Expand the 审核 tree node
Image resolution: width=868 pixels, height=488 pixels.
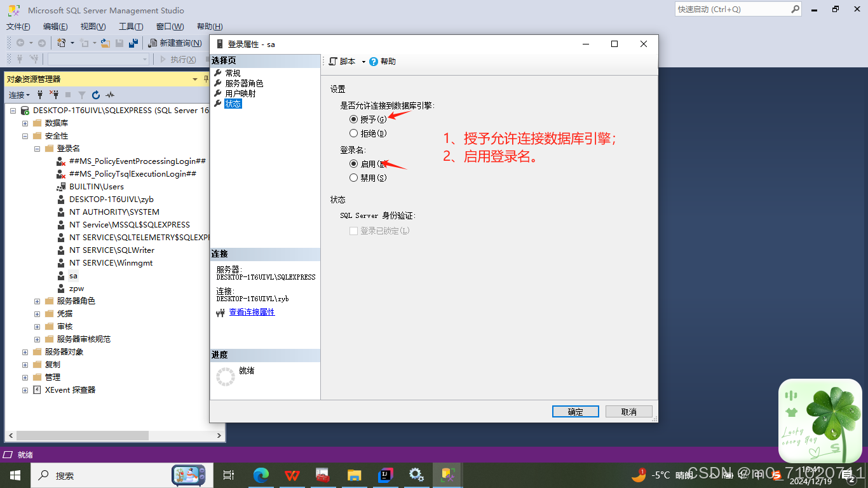37,327
